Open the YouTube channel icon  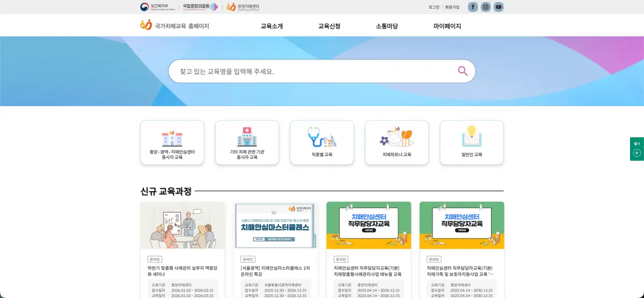pyautogui.click(x=499, y=7)
